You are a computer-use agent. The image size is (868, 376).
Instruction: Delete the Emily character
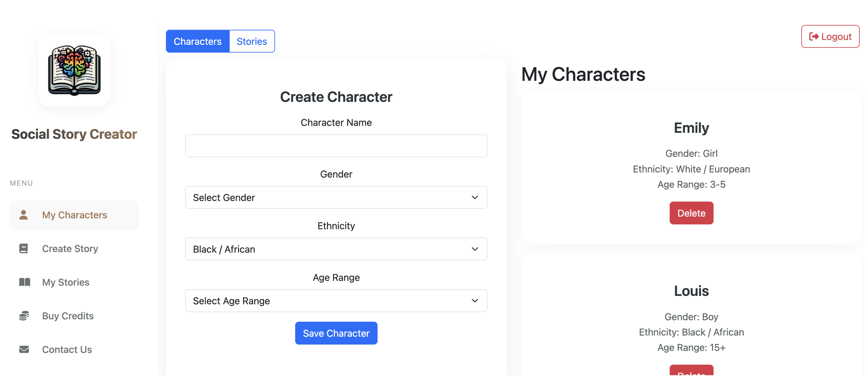click(691, 213)
